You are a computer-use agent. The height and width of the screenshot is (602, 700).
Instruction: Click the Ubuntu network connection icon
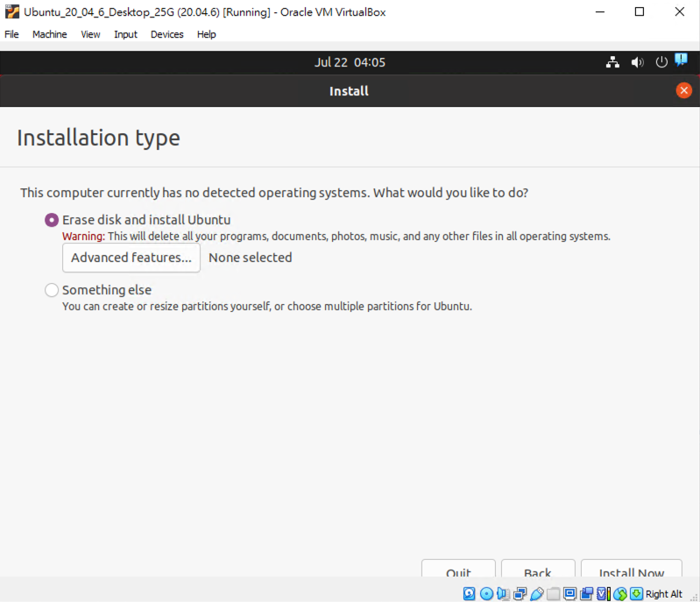pos(612,62)
